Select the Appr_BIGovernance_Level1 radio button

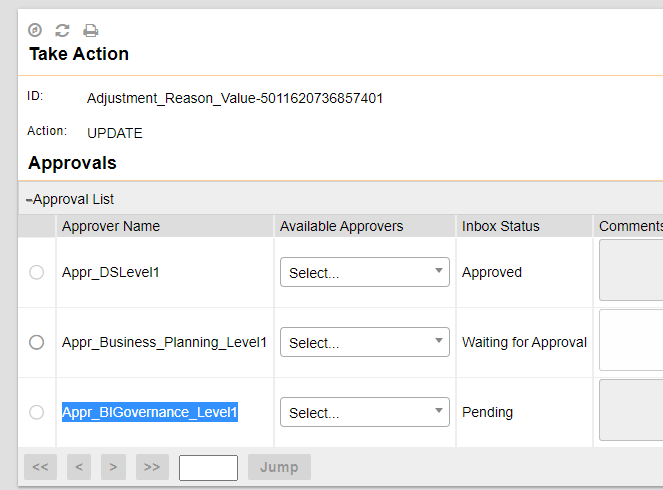pos(37,412)
